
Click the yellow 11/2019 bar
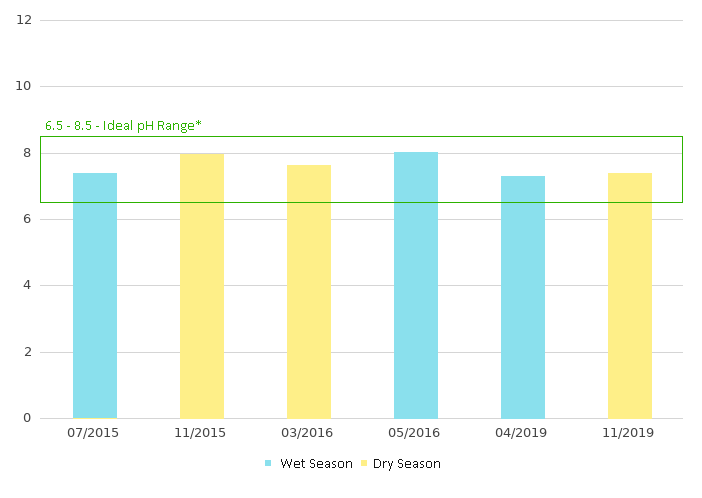[630, 295]
